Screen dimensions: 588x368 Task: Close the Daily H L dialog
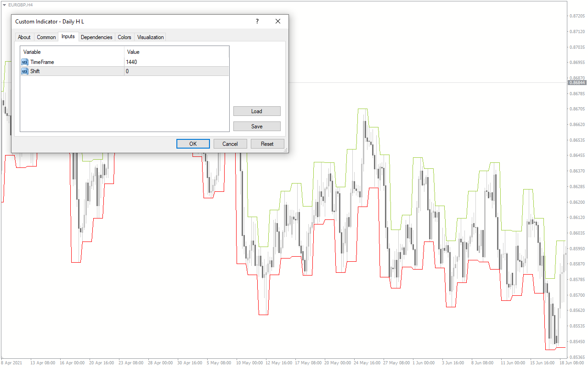(278, 21)
